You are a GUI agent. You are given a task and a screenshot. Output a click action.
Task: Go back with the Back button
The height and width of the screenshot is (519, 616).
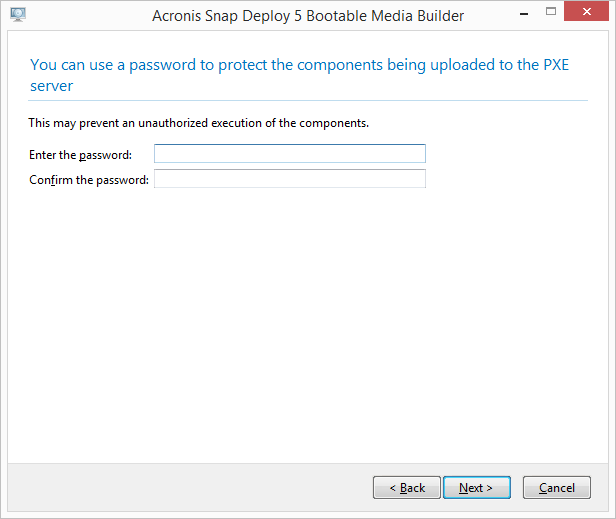pos(407,488)
